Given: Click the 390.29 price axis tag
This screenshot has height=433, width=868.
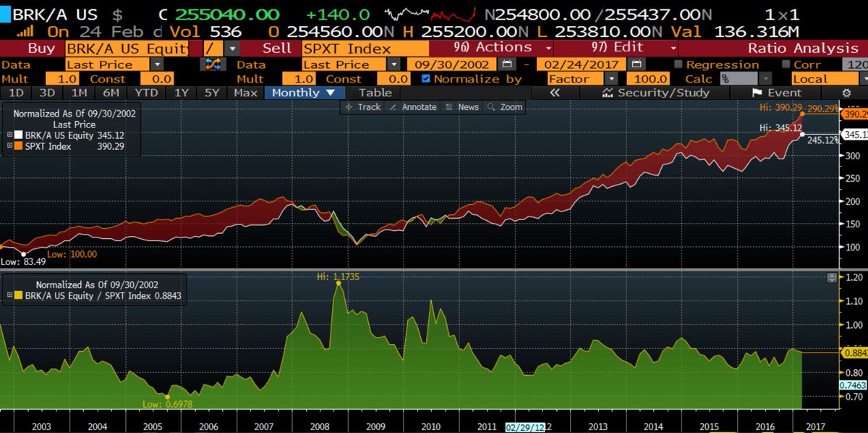Looking at the screenshot, I should (x=856, y=114).
